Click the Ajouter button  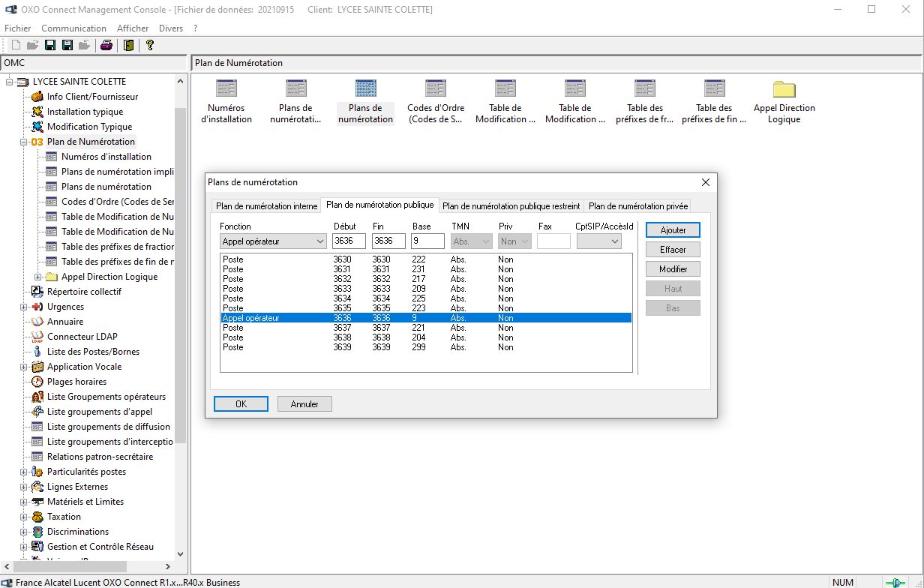[x=673, y=230]
